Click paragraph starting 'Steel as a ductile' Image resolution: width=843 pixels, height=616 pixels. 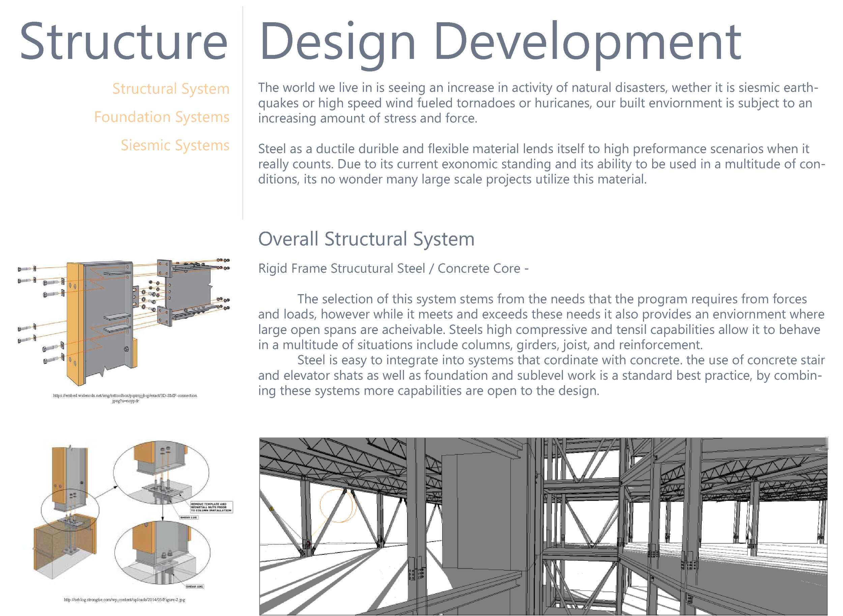pos(542,164)
